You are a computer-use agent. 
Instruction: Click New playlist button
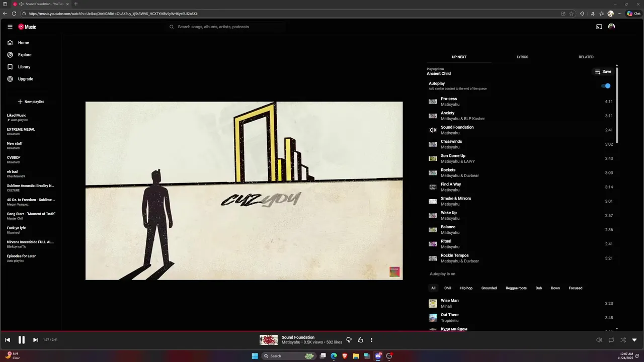31,102
